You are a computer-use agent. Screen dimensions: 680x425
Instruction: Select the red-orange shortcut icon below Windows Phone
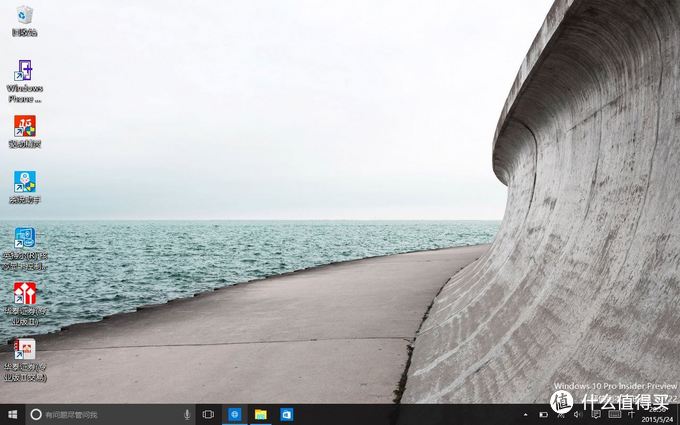pyautogui.click(x=24, y=131)
